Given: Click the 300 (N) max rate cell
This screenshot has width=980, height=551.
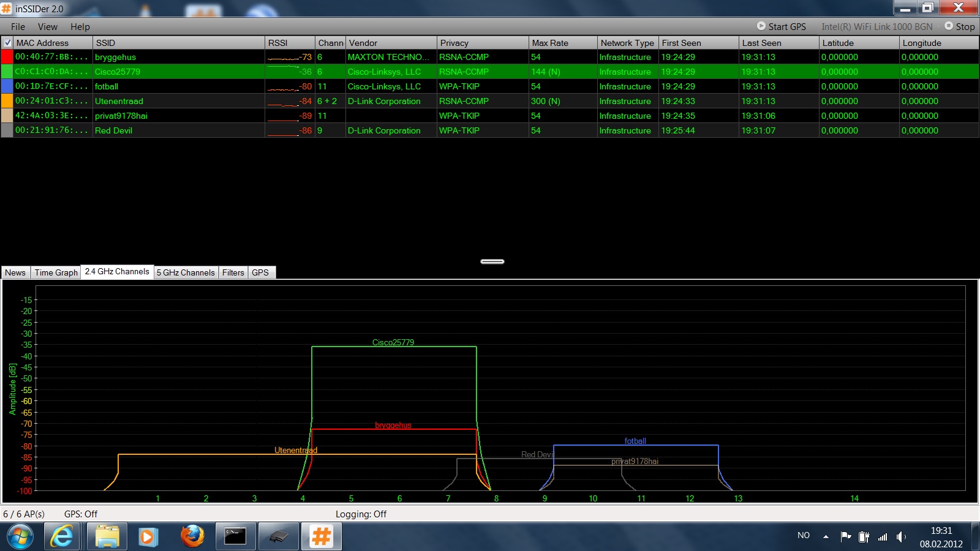Looking at the screenshot, I should (x=563, y=101).
